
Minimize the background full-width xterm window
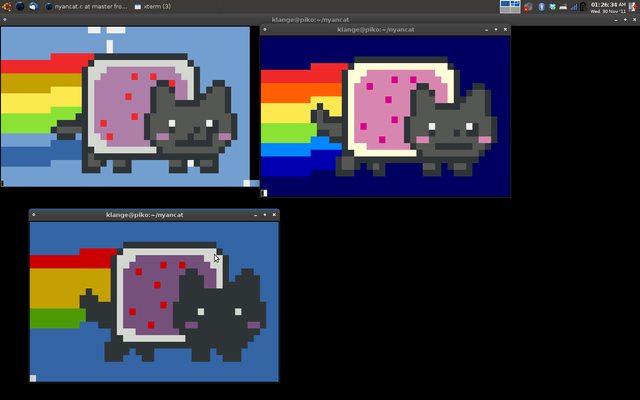point(616,20)
